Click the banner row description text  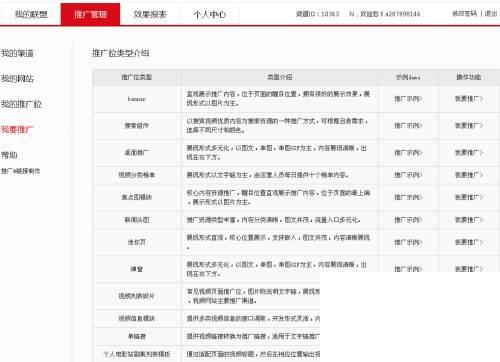pyautogui.click(x=278, y=99)
